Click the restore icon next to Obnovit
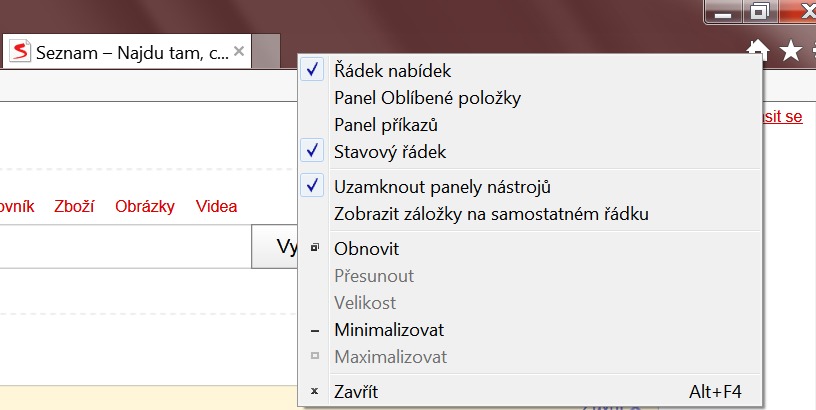This screenshot has width=816, height=410. [314, 248]
